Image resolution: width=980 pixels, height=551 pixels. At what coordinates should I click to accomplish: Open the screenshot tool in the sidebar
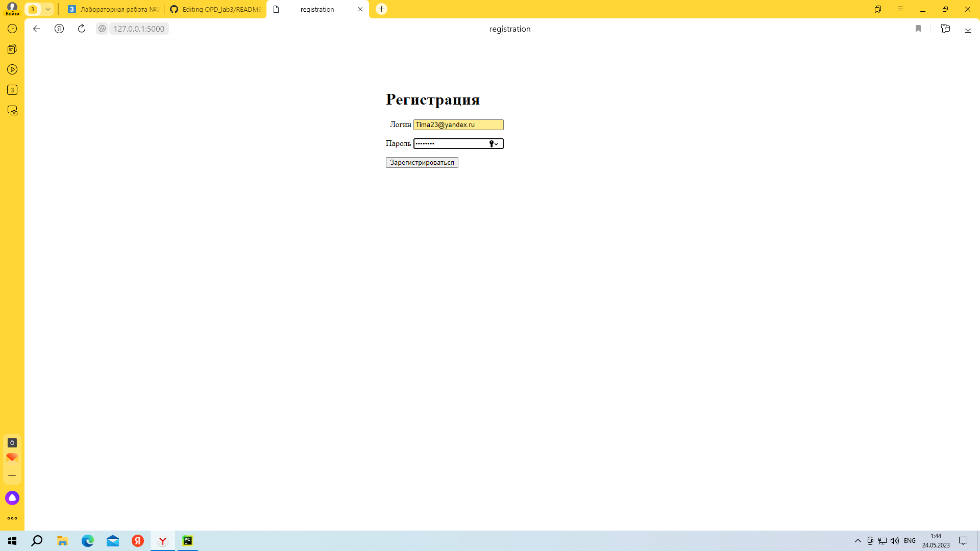coord(12,111)
